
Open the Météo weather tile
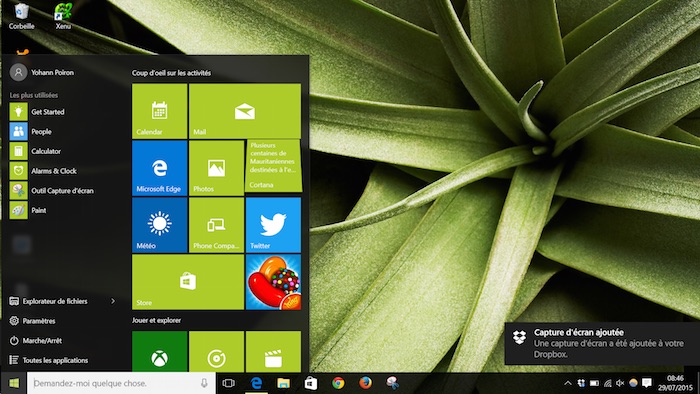(x=159, y=225)
